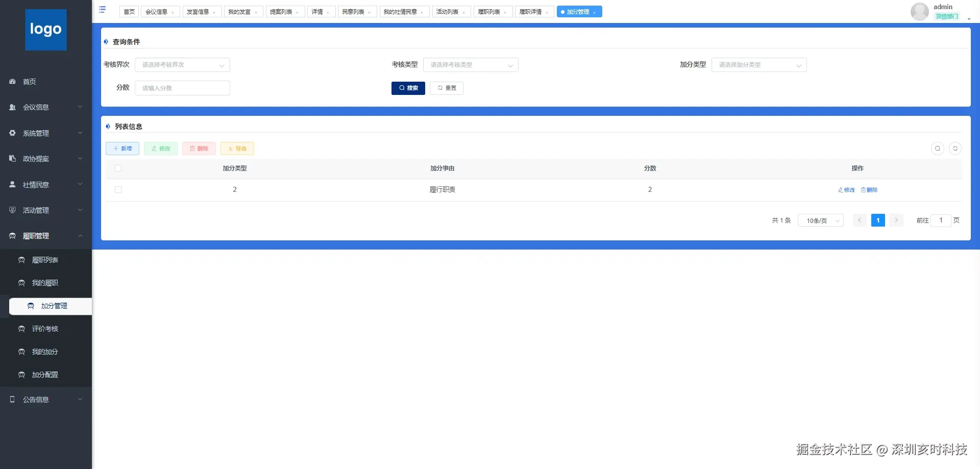This screenshot has width=980, height=469.
Task: Click the 删除 toolbar button
Action: coord(199,149)
